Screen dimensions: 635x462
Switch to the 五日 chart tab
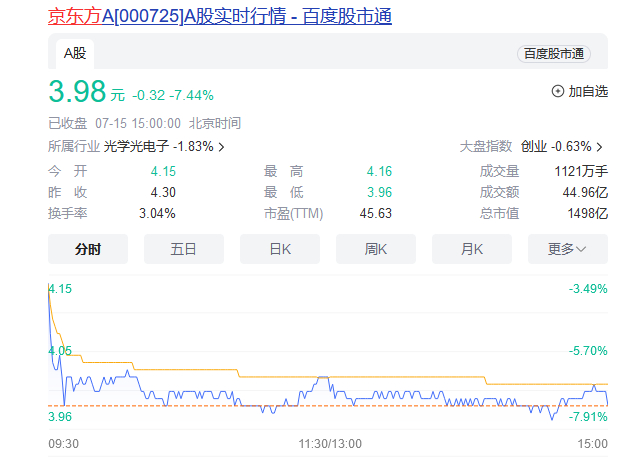[x=184, y=249]
